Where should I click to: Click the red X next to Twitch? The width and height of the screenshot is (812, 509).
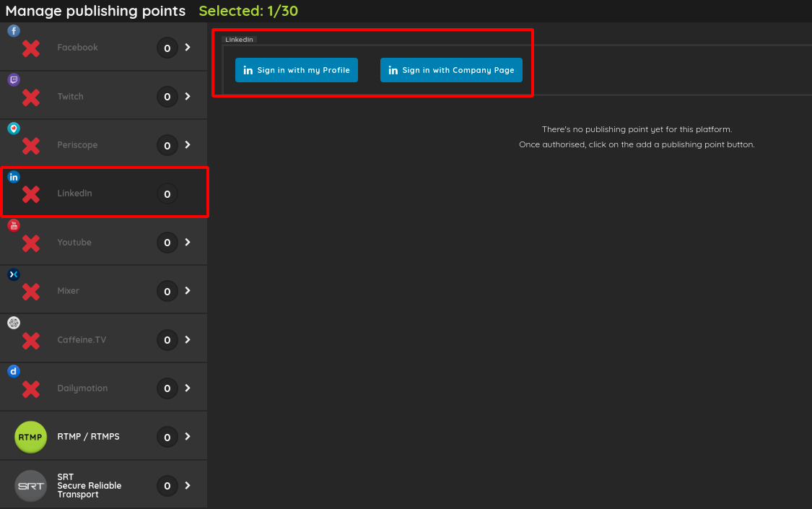[31, 97]
